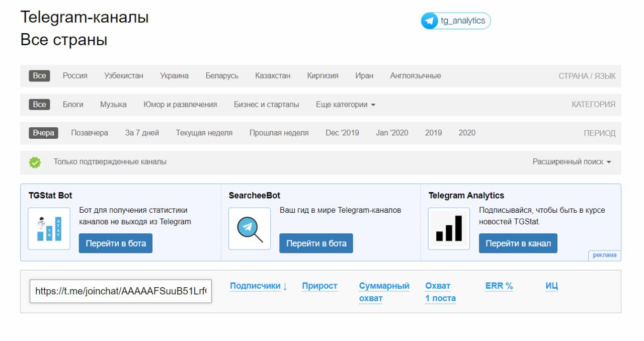This screenshot has height=341, width=644.
Task: Select the Вчера period
Action: click(44, 133)
